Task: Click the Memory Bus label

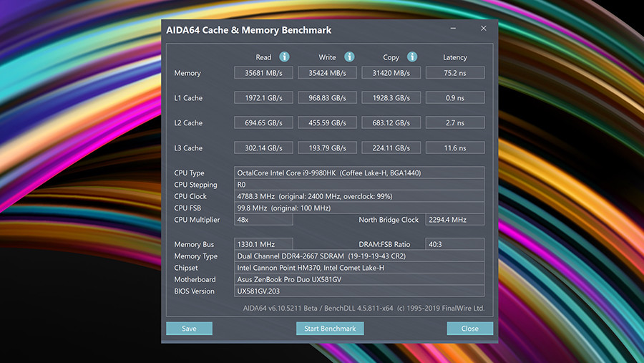Action: click(x=194, y=244)
